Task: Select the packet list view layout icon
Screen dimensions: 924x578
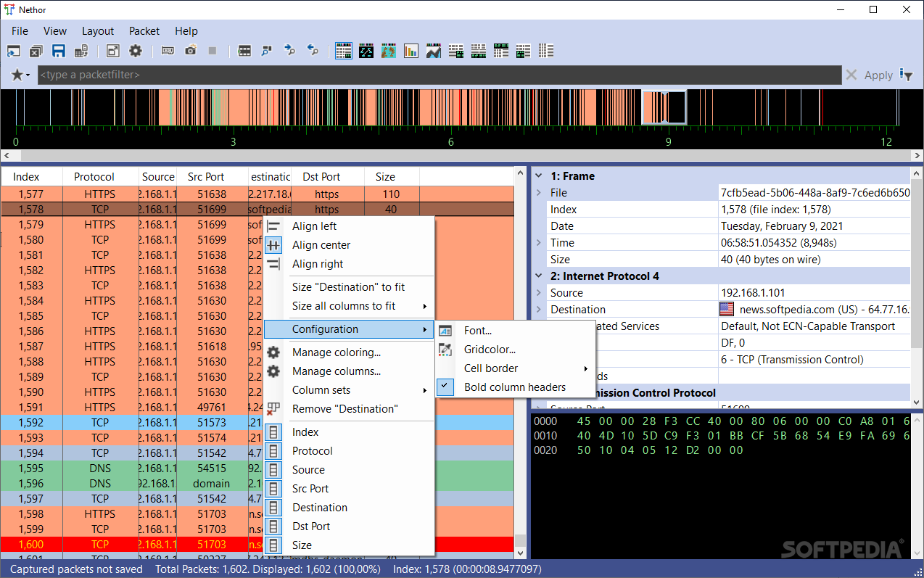Action: (x=344, y=51)
